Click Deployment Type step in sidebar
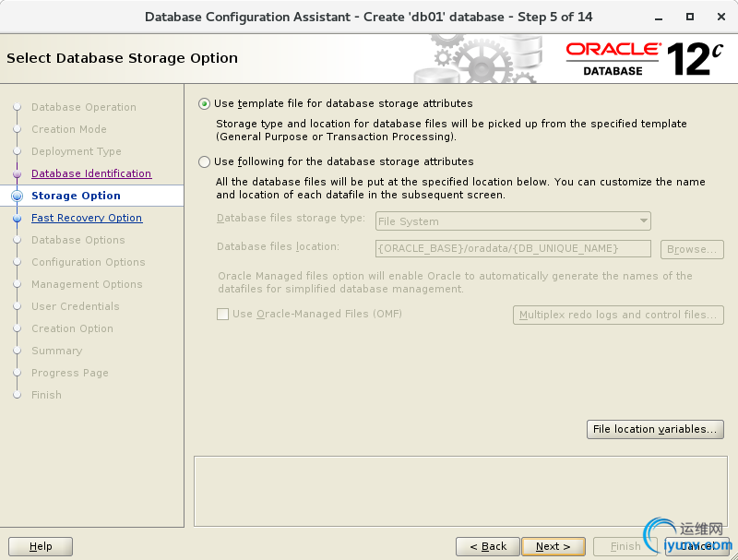The image size is (738, 560). click(77, 151)
